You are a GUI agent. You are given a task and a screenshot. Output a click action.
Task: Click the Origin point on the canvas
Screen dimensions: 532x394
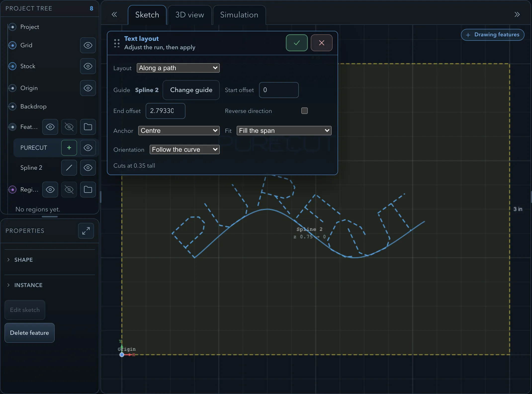coord(122,355)
